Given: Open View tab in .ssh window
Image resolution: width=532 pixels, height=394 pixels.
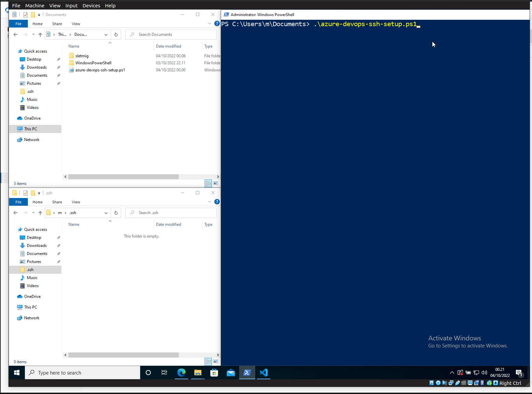Looking at the screenshot, I should click(x=76, y=202).
